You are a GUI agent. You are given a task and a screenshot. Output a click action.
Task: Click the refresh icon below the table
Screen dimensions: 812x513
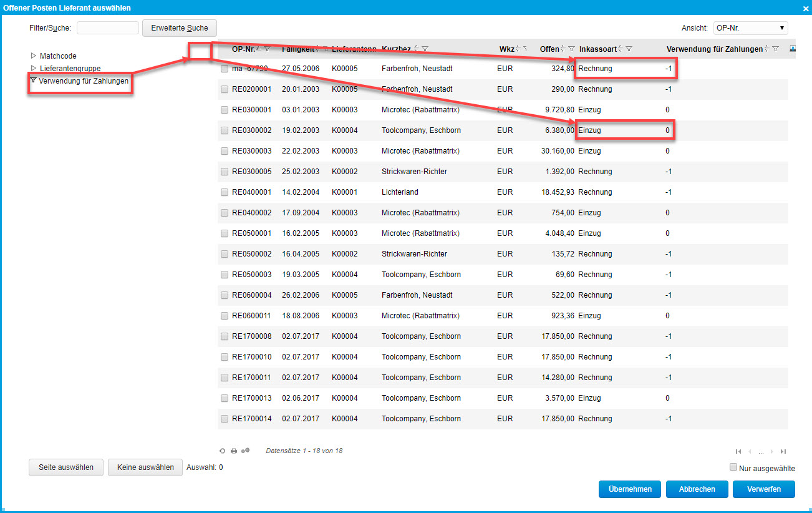click(x=223, y=451)
